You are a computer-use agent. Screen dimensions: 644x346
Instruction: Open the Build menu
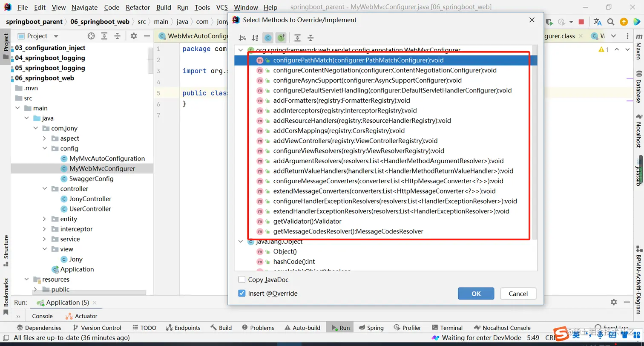click(x=164, y=7)
